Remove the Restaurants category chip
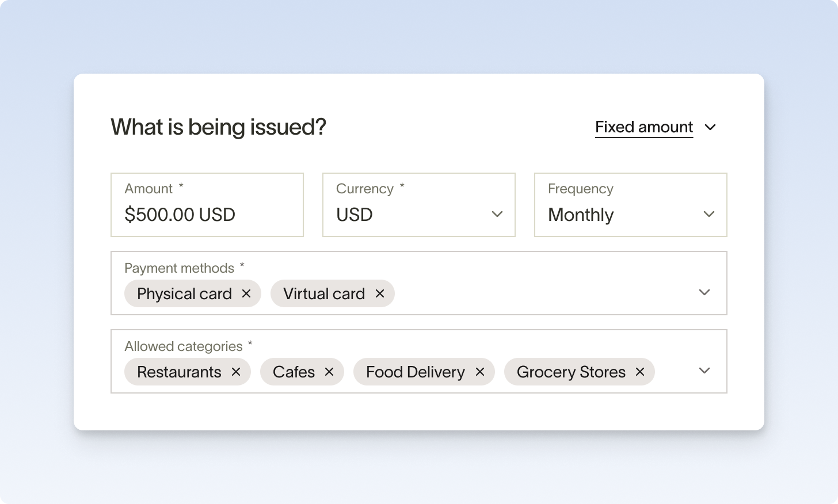This screenshot has width=838, height=504. tap(236, 372)
